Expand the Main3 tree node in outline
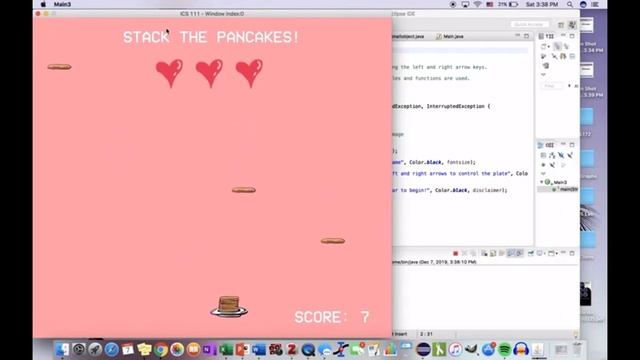The width and height of the screenshot is (640, 360). pos(541,182)
